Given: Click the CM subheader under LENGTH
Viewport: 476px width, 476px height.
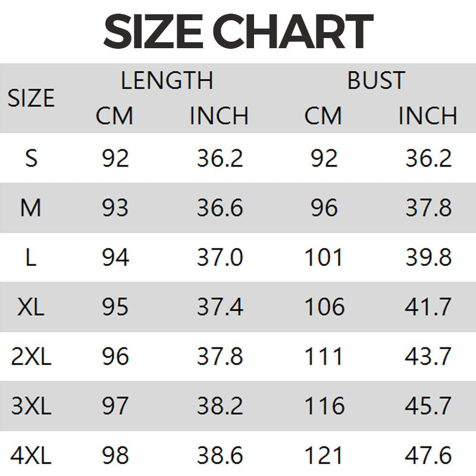Looking at the screenshot, I should point(114,115).
